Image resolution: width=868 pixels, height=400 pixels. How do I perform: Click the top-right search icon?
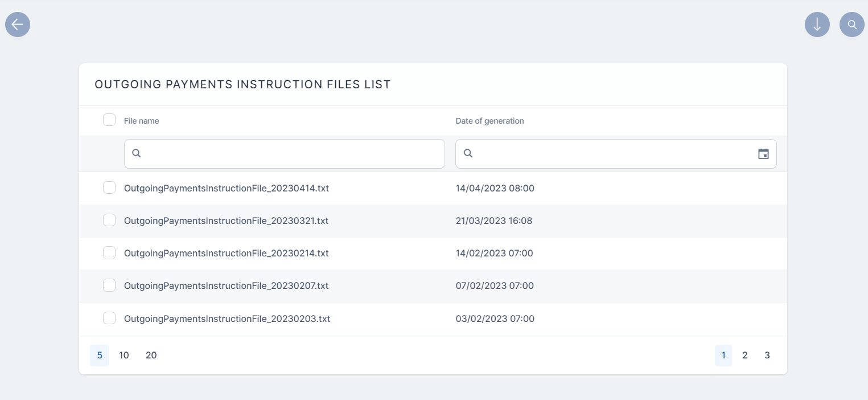851,25
